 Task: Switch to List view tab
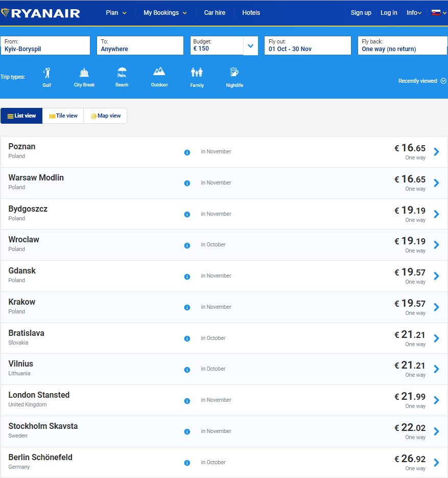(x=21, y=116)
